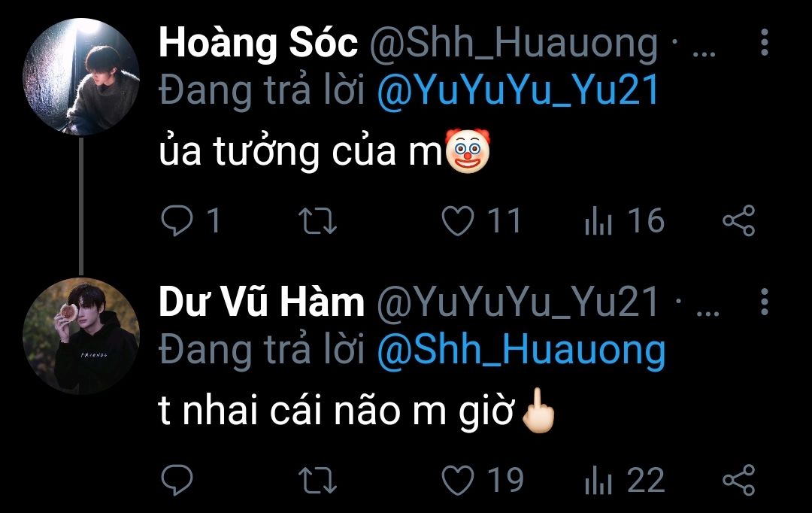Open more options for Hoàng Sóc's tweet
The height and width of the screenshot is (513, 812).
click(765, 44)
